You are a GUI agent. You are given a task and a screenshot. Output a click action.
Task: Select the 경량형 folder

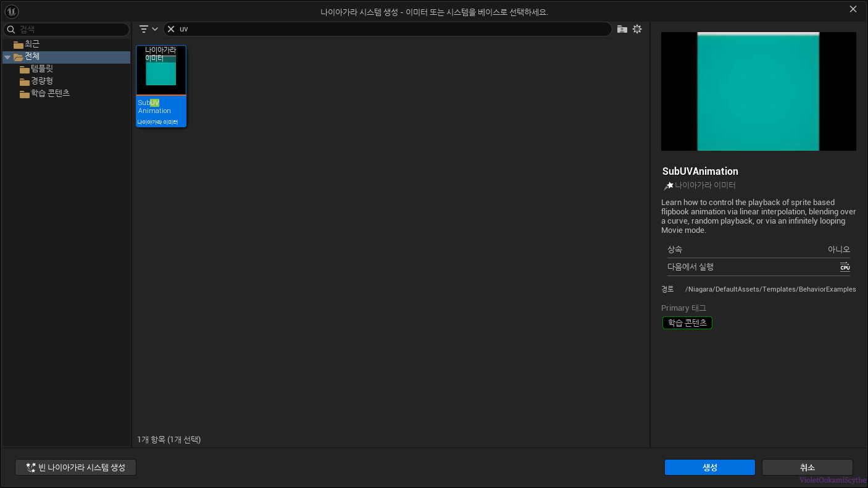click(66, 82)
